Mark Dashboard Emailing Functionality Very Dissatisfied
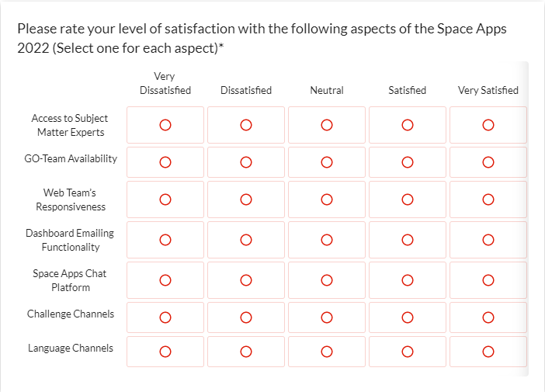The image size is (545, 392). point(165,240)
